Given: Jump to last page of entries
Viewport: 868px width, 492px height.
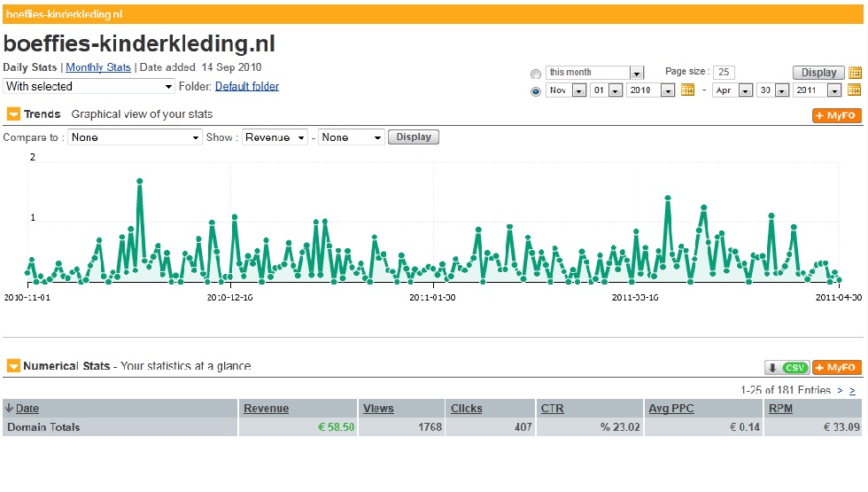Looking at the screenshot, I should pyautogui.click(x=852, y=391).
